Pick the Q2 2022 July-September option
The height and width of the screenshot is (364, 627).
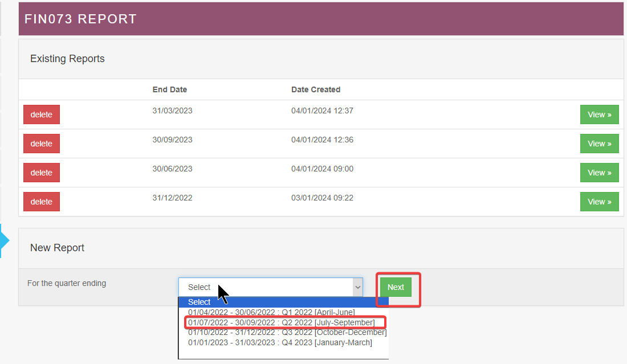tap(282, 322)
